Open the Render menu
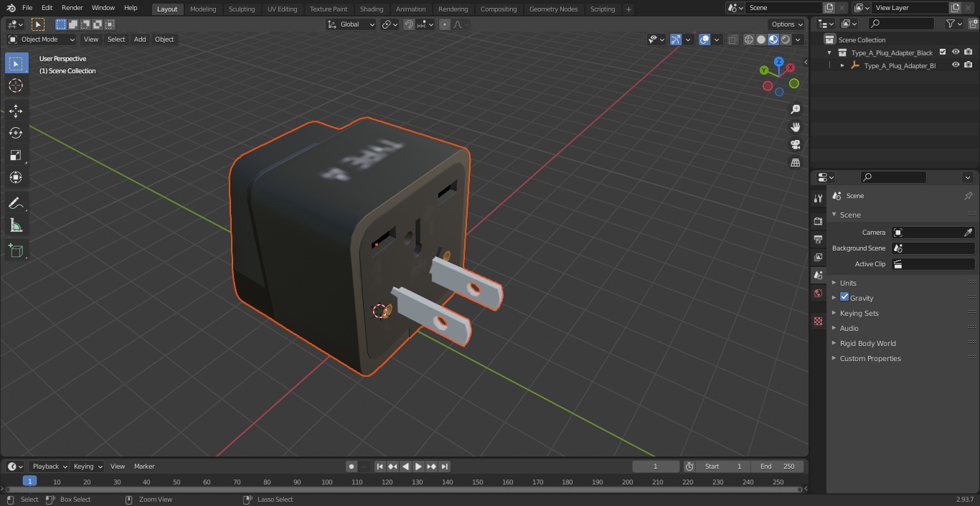This screenshot has width=980, height=506. click(72, 8)
